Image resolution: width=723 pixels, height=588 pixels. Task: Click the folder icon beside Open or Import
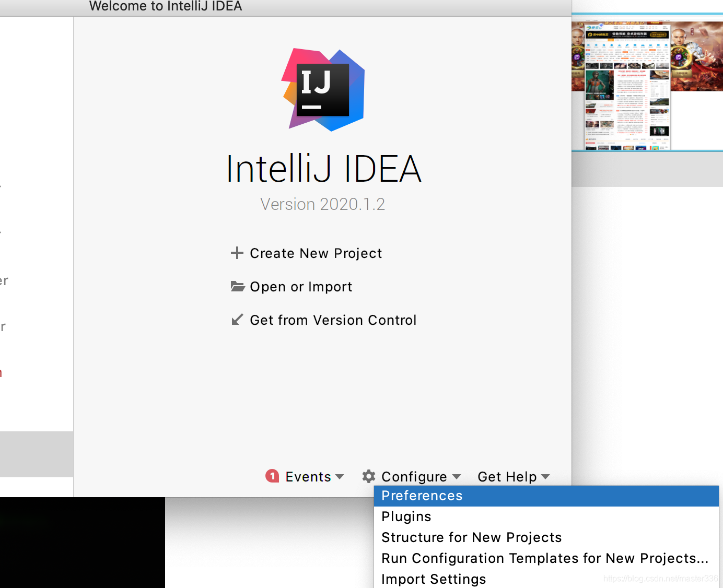tap(238, 286)
